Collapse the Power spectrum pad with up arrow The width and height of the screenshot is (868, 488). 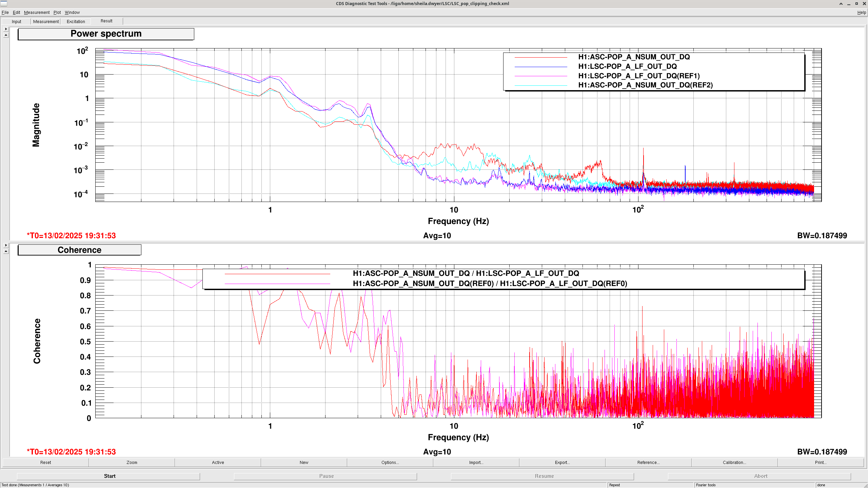click(6, 35)
